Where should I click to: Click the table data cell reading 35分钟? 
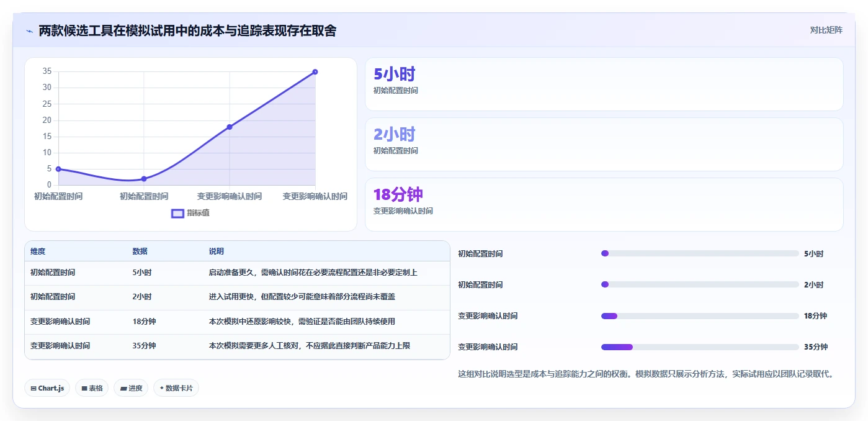click(x=144, y=346)
